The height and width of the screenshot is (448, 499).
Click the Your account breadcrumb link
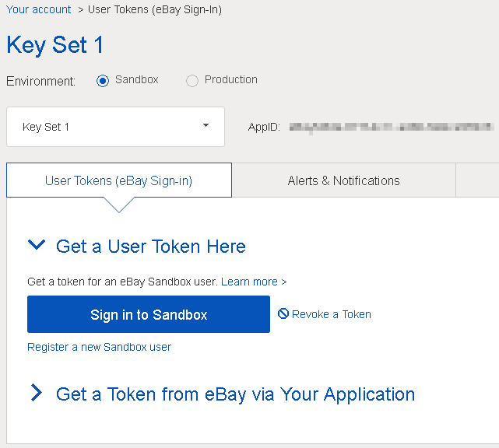38,9
